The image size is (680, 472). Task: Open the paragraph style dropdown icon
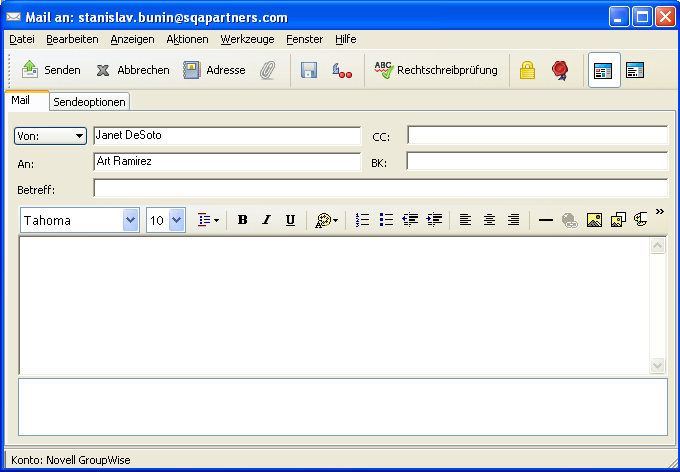(208, 220)
